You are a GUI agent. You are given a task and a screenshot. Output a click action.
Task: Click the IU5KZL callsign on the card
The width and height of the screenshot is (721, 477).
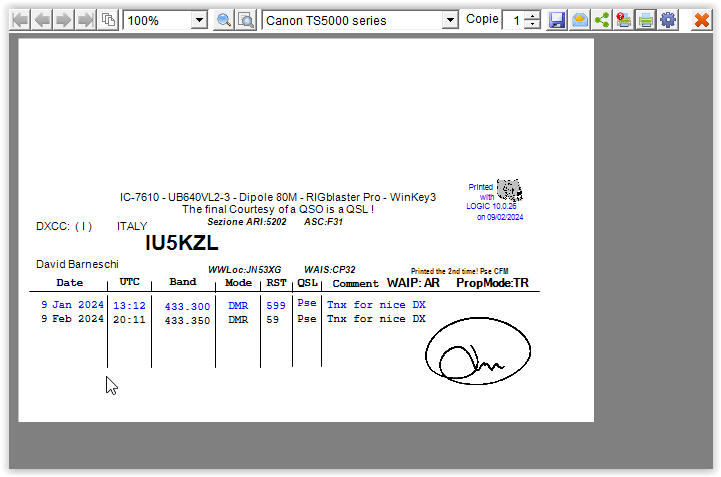tap(181, 243)
